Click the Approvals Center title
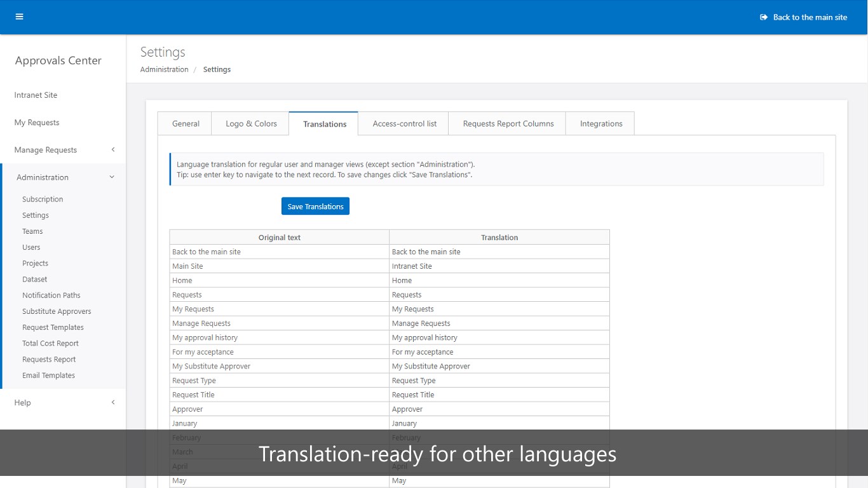 [58, 60]
